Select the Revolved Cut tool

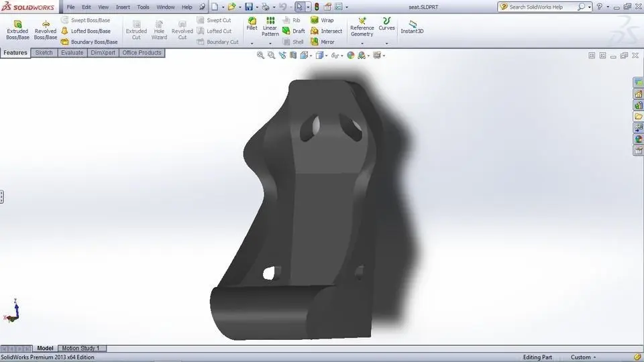coord(182,30)
